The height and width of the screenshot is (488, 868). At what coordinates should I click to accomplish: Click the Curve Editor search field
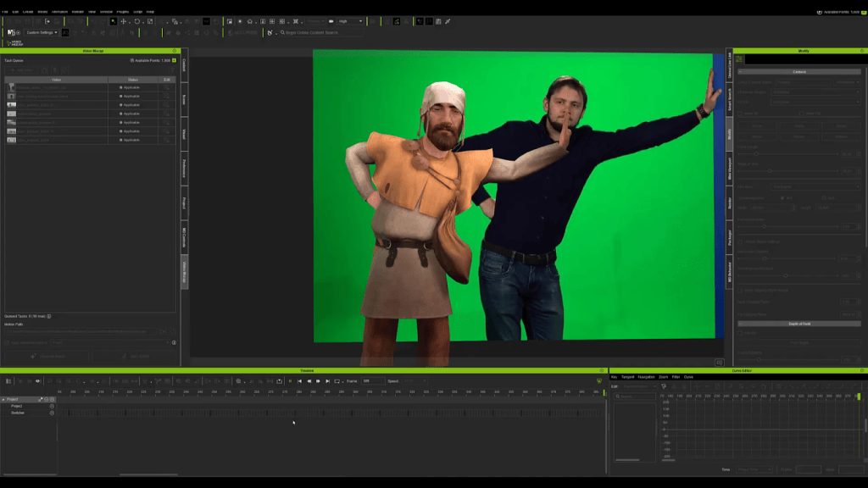[635, 396]
